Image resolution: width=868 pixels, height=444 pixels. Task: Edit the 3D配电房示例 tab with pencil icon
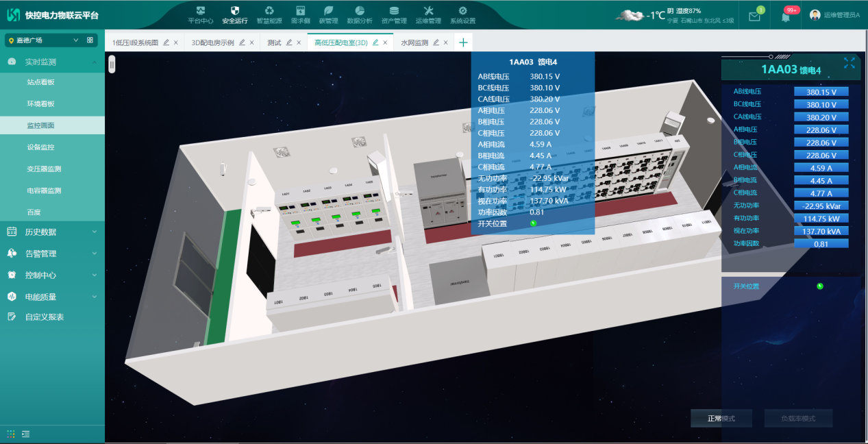click(242, 42)
